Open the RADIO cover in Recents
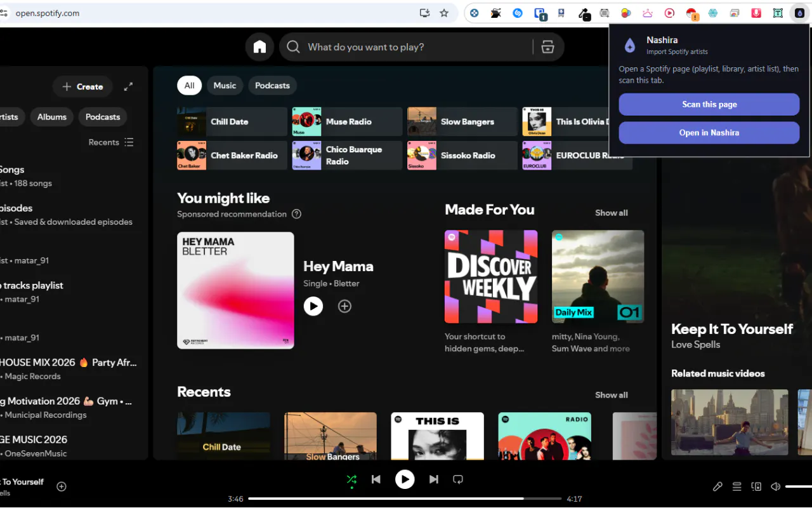Image resolution: width=812 pixels, height=508 pixels. pyautogui.click(x=544, y=436)
